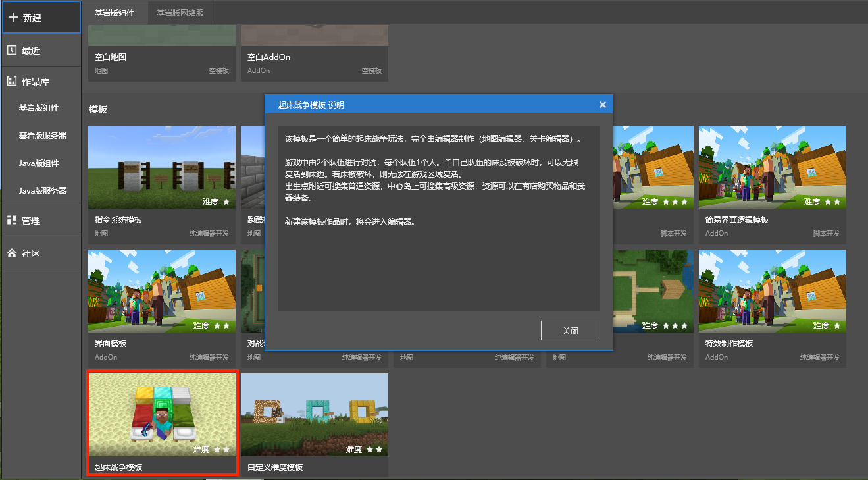Select the 简易界面逻辑模板 thumbnail

[x=773, y=167]
